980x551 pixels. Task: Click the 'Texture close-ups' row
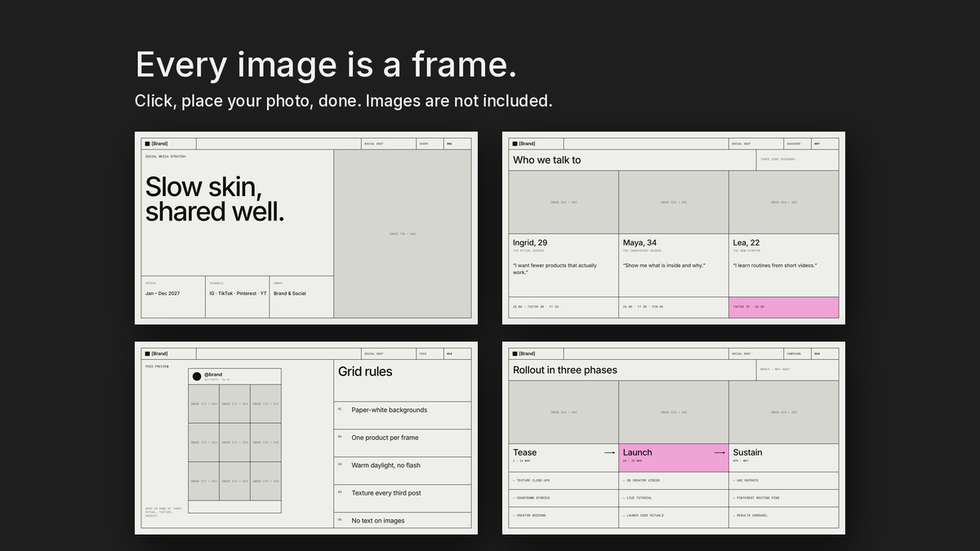(x=563, y=480)
